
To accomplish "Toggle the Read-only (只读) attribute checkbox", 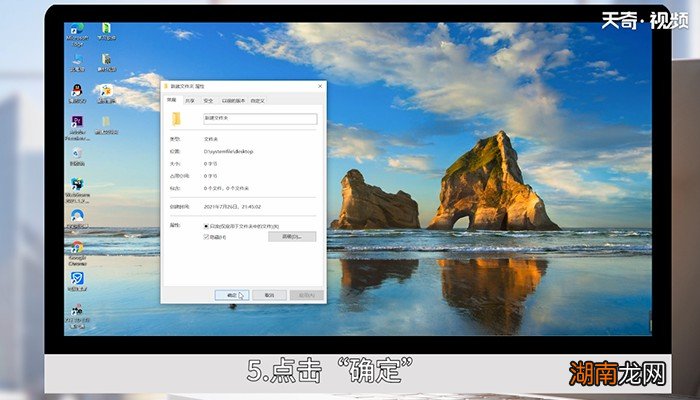I will click(x=206, y=226).
